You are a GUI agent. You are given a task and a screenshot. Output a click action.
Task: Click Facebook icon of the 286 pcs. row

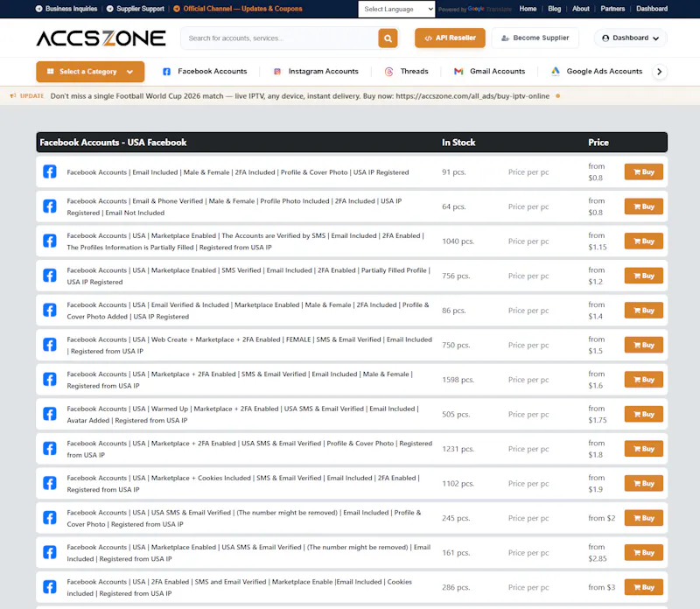click(50, 587)
